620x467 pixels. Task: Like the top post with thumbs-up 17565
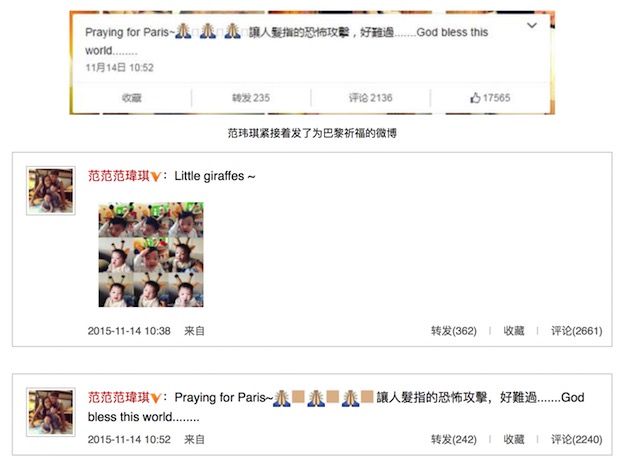tap(490, 98)
